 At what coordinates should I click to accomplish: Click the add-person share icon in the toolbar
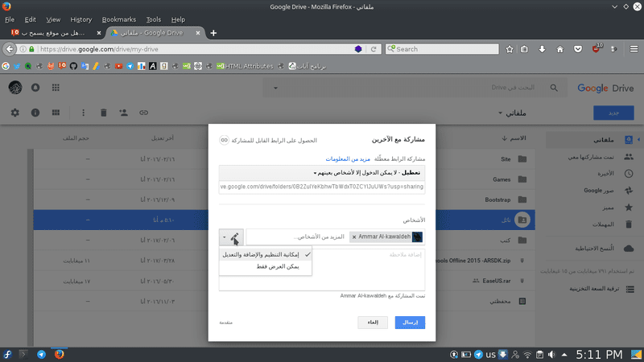click(124, 113)
